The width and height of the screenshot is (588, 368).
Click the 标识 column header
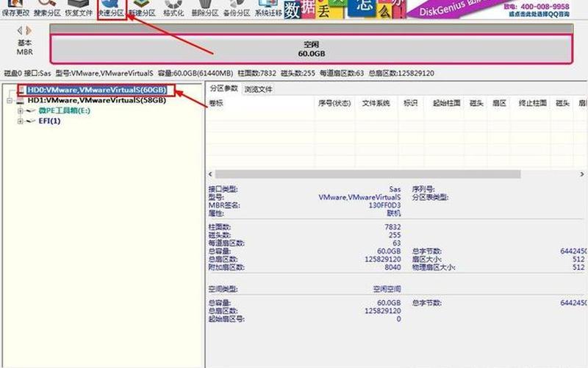pyautogui.click(x=410, y=103)
